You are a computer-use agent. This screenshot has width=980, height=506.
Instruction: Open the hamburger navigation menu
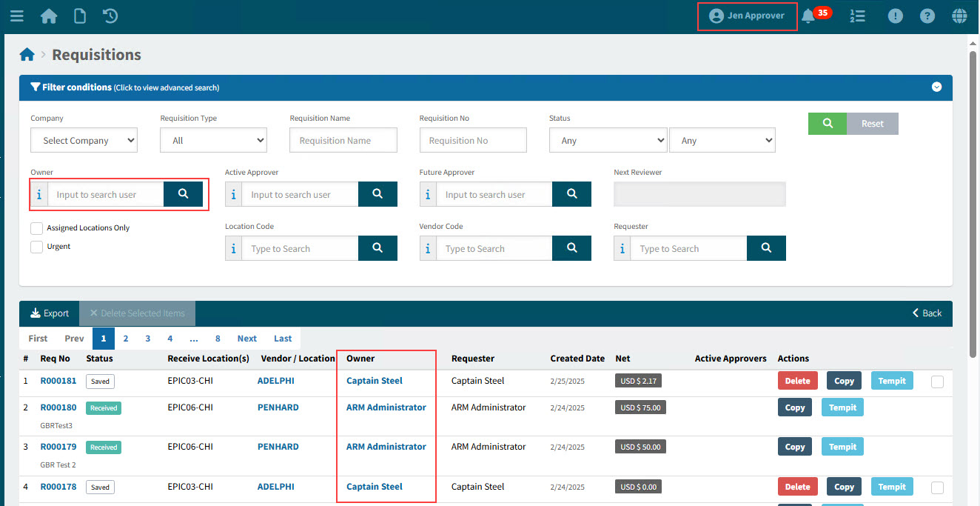point(16,16)
